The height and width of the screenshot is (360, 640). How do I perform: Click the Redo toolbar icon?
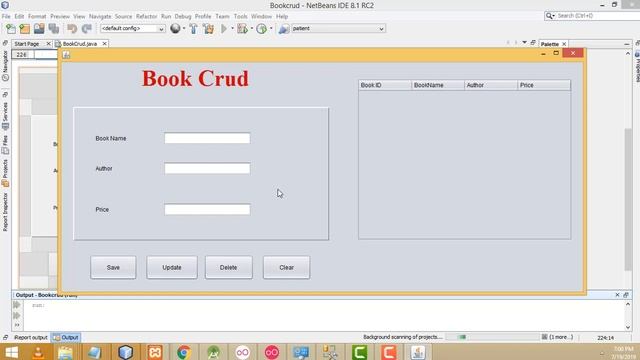click(x=87, y=29)
